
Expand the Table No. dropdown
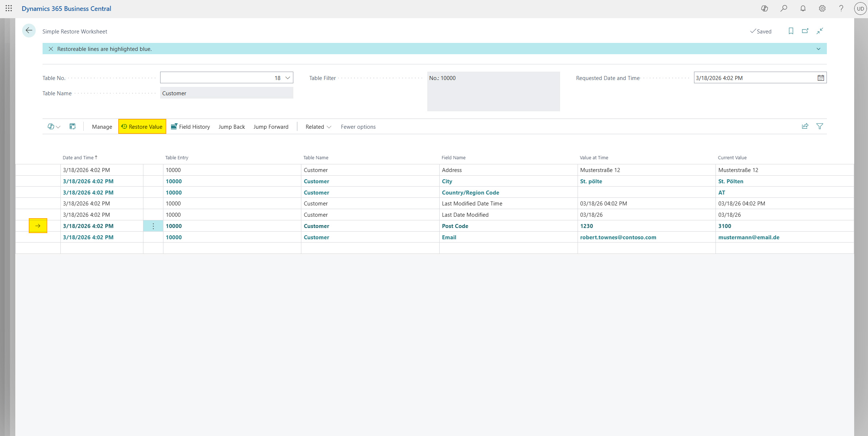pyautogui.click(x=288, y=78)
